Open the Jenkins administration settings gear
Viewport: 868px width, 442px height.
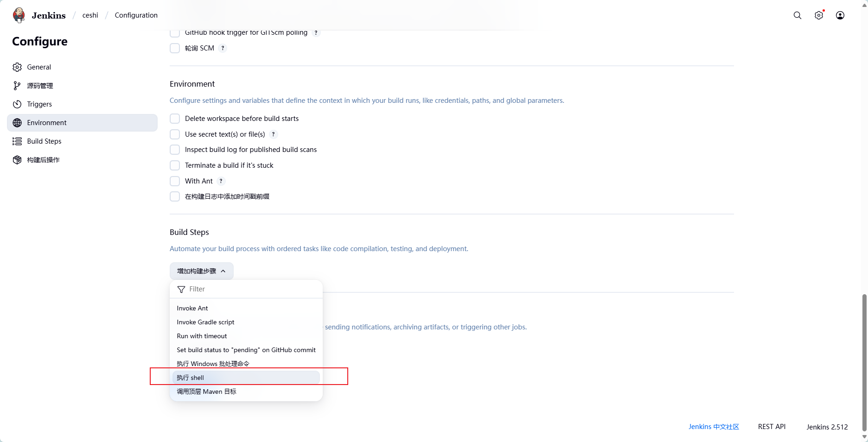point(818,15)
